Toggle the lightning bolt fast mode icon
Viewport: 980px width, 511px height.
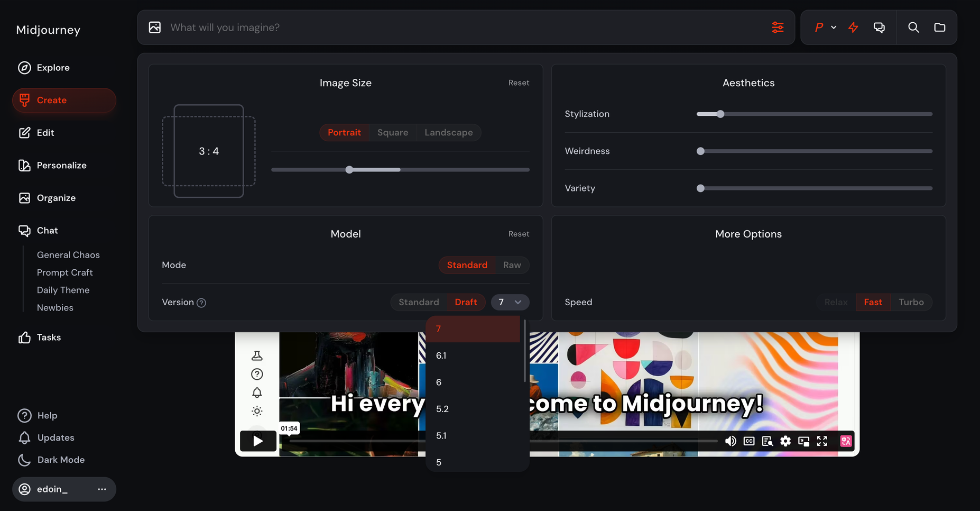[x=853, y=28]
